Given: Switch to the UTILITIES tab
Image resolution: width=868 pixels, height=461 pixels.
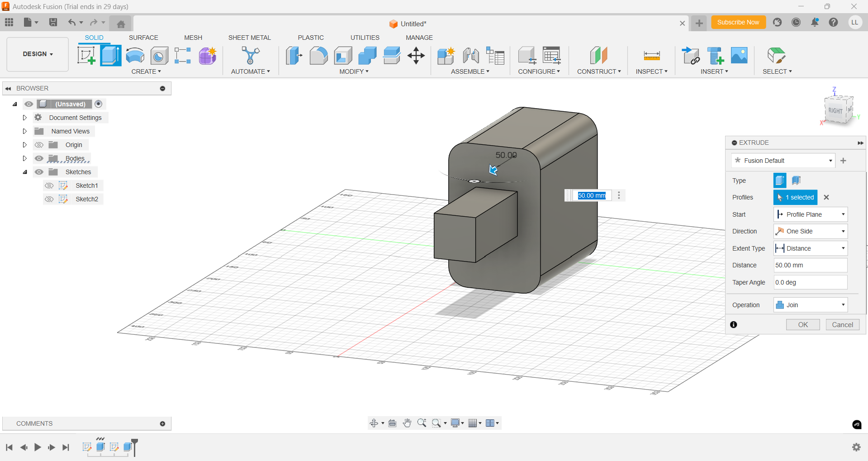Looking at the screenshot, I should click(x=365, y=38).
